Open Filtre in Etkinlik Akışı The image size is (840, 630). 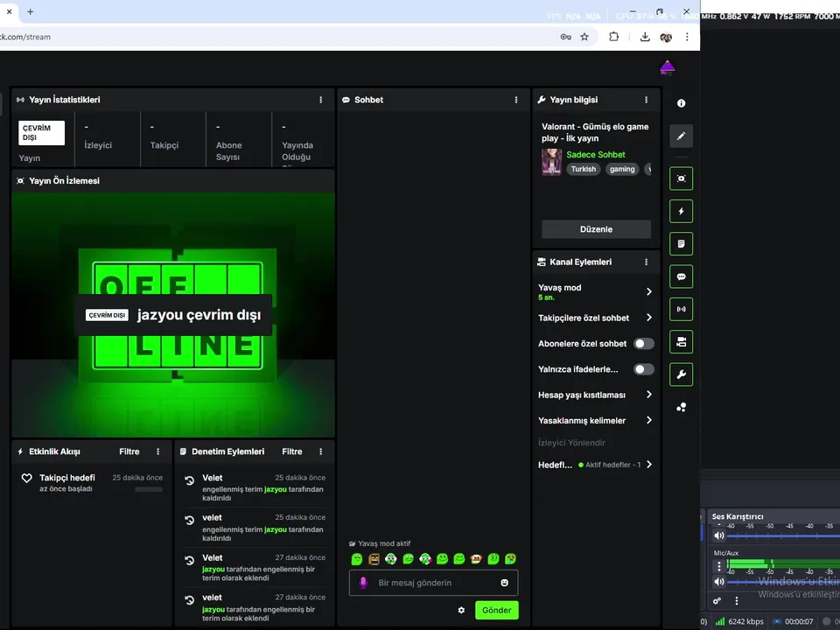[129, 451]
